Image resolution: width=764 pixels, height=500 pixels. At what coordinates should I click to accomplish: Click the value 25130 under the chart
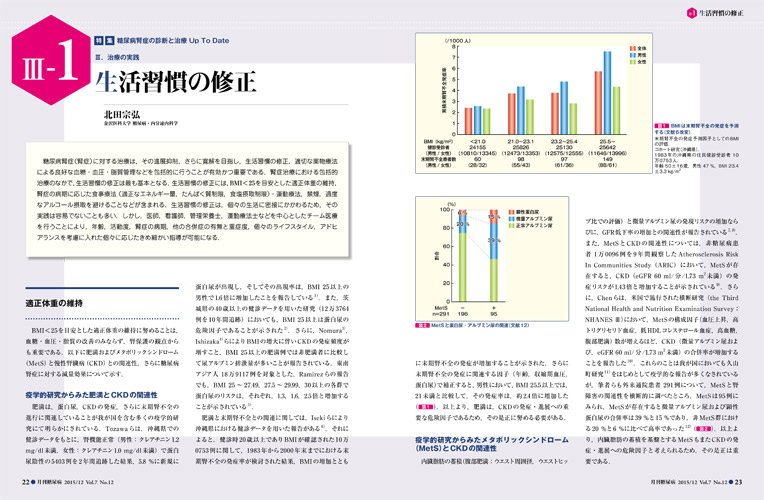[x=564, y=147]
